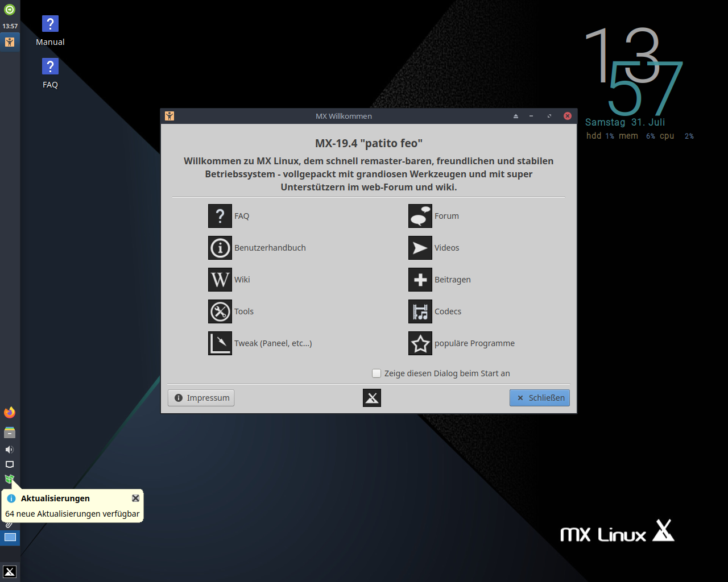
Task: Dismiss the Aktualisierungen notification
Action: (x=135, y=498)
